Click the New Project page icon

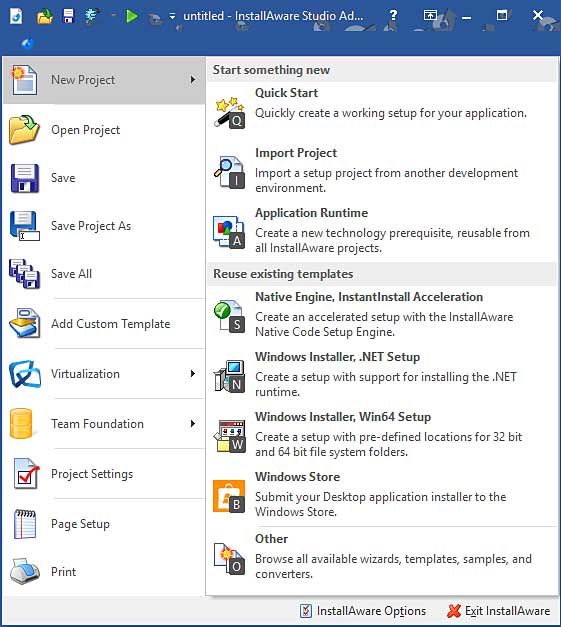24,80
